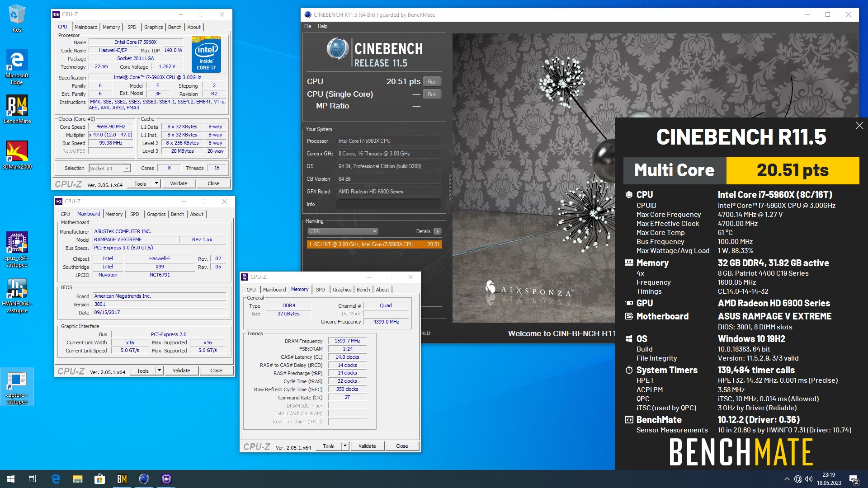Click the Channel # Quad value
The image size is (868, 488).
tap(386, 305)
